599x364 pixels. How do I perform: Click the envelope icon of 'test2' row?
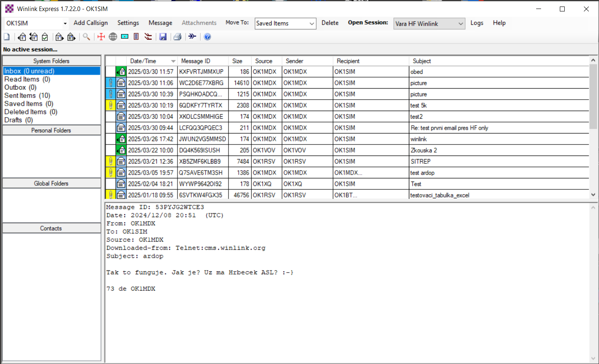(x=121, y=117)
